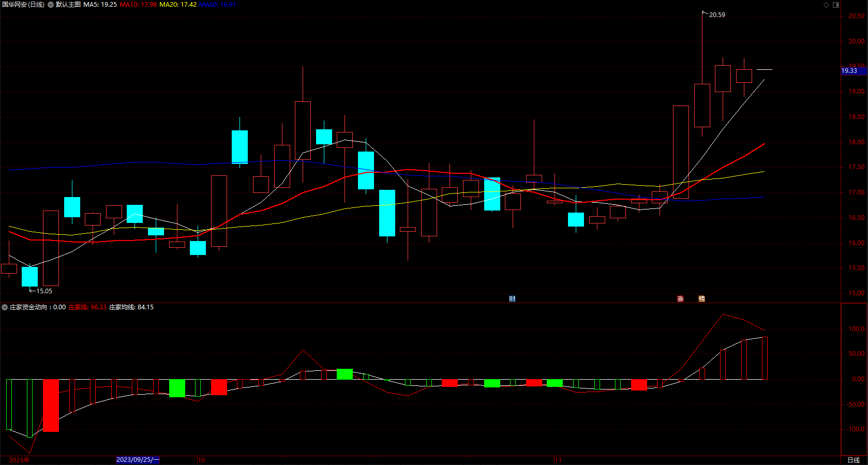Click the 100.0 level on the indicator axis
Viewport: 868px width, 465px height.
(856, 329)
